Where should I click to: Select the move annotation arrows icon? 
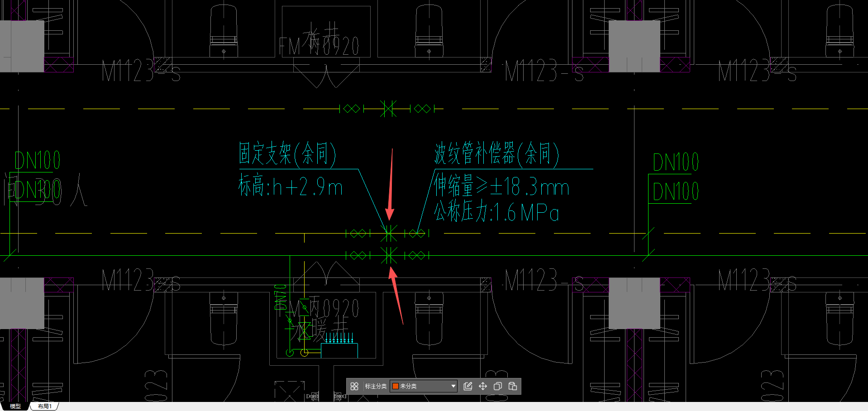click(483, 386)
